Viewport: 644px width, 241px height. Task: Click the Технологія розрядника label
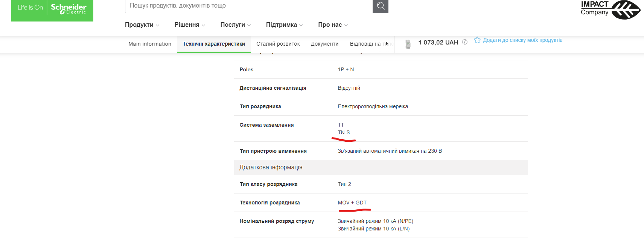(x=270, y=203)
